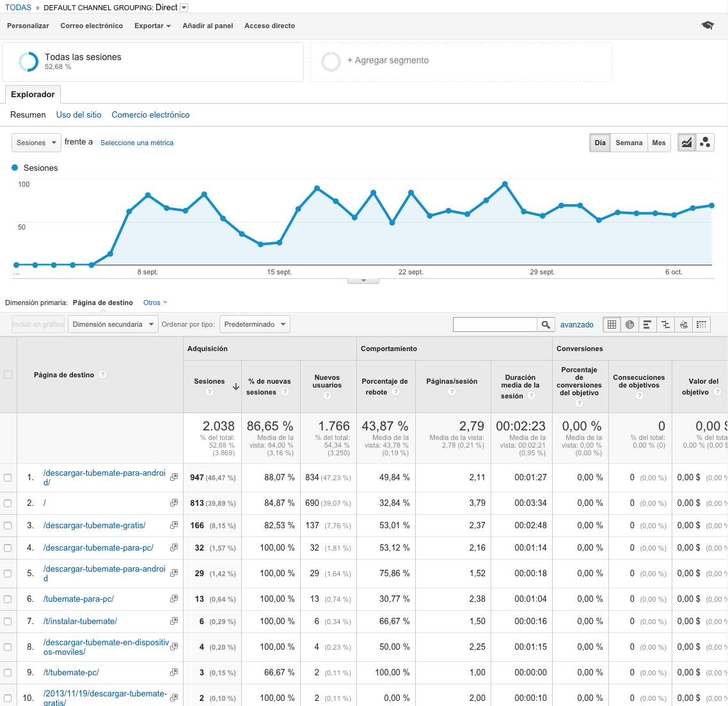Collapse the chart using the bottom handle
The image size is (728, 706).
pyautogui.click(x=363, y=281)
